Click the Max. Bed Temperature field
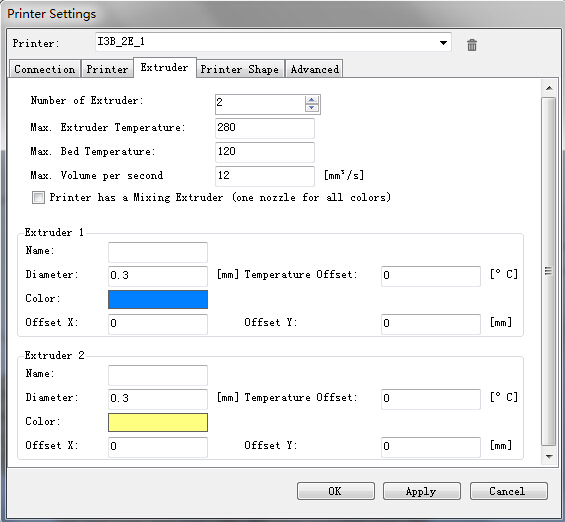 point(265,152)
